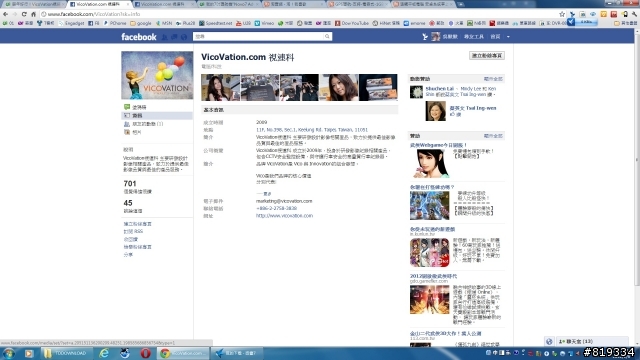Screen dimensions: 640x360
Task: Switch to first VicoVation browser tab
Action: coord(34,4)
